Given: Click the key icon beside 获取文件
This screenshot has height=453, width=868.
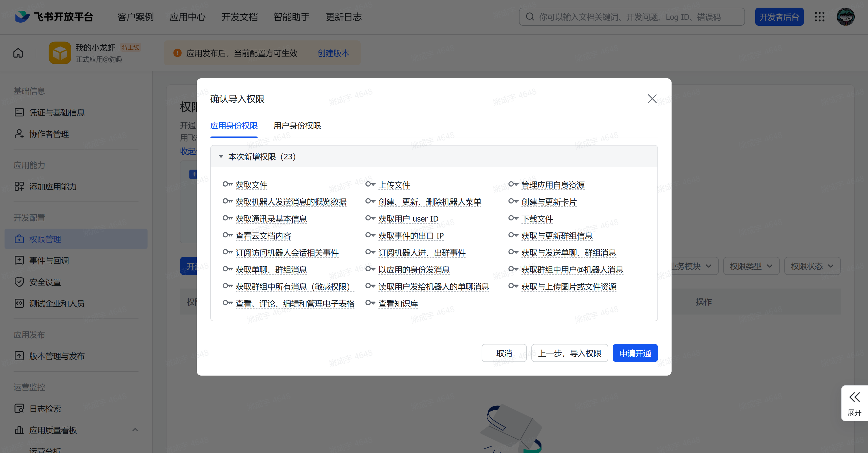Looking at the screenshot, I should (228, 184).
